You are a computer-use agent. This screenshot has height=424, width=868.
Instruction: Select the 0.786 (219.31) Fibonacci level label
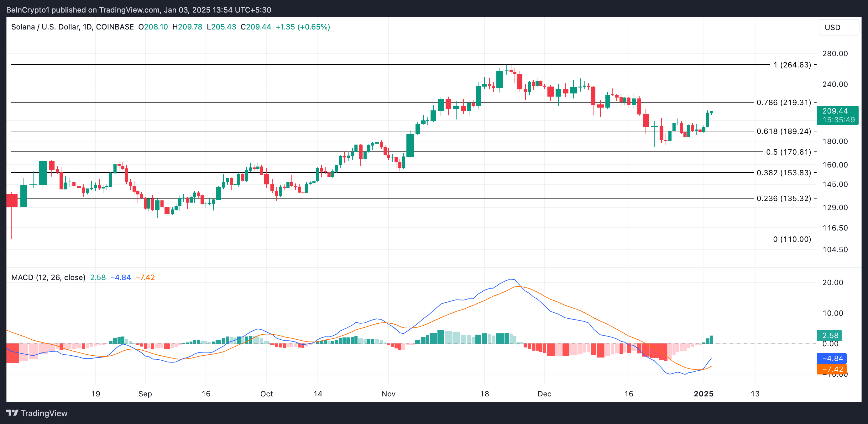pos(783,102)
